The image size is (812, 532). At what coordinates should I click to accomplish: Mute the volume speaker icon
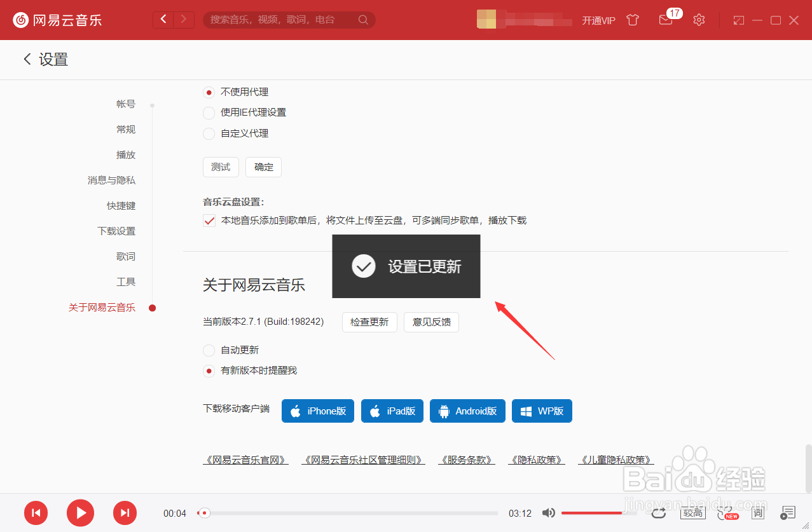tap(548, 513)
